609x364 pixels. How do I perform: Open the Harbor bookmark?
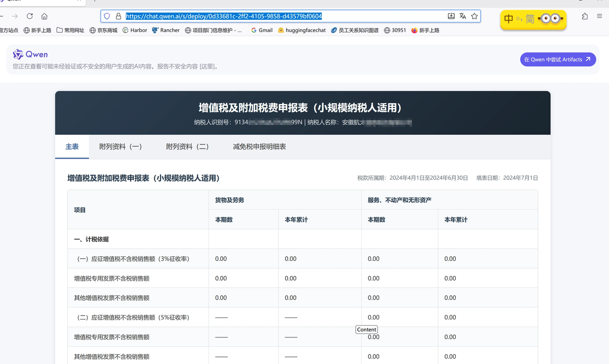click(135, 30)
